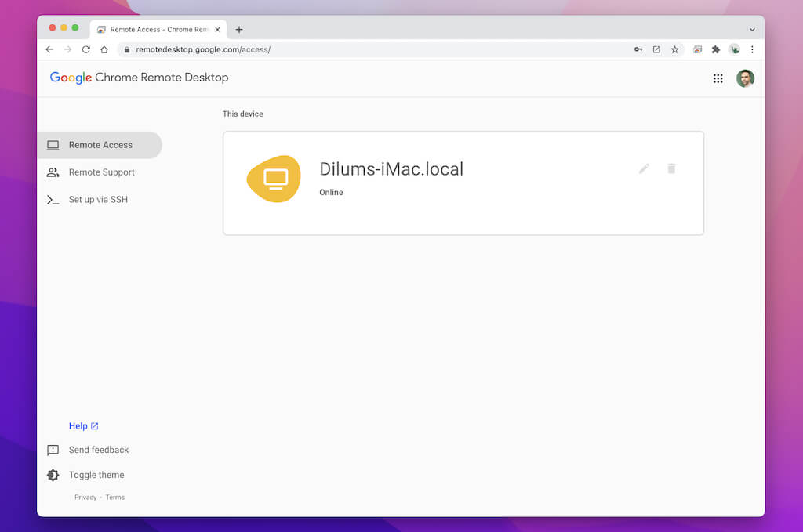Delete the Dilums-iMac.local device
This screenshot has height=532, width=803.
[671, 168]
